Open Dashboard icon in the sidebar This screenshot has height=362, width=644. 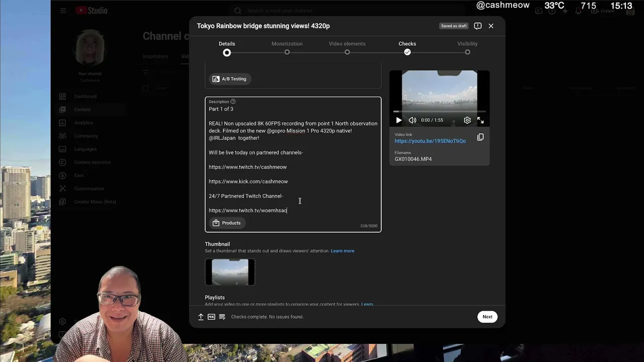coord(62,97)
